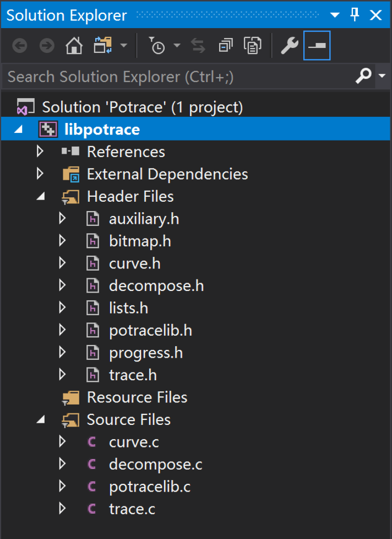The height and width of the screenshot is (539, 392).
Task: Click the Home icon in toolbar
Action: click(x=74, y=46)
